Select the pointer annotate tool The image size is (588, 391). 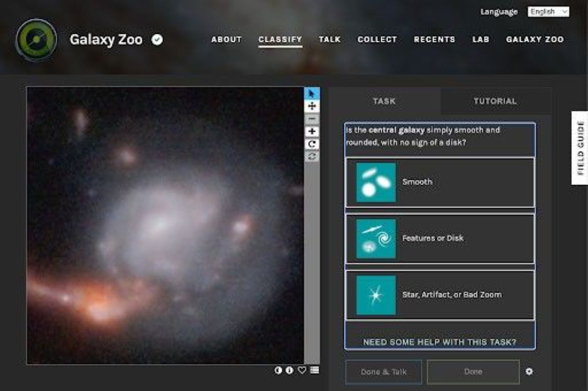[x=312, y=93]
